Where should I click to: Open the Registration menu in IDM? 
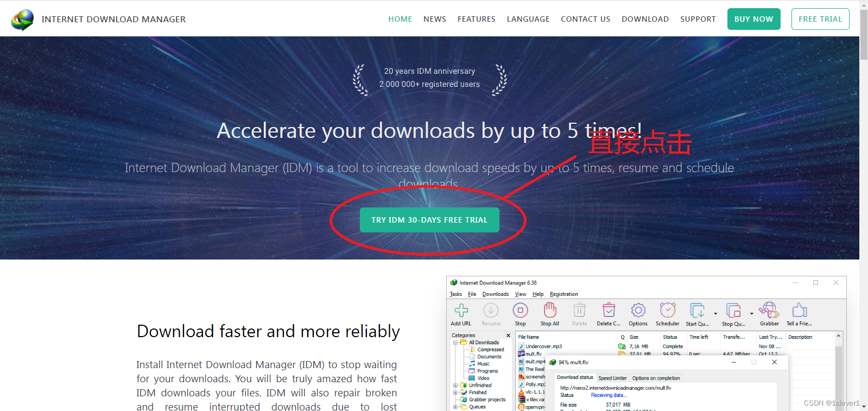pos(564,294)
